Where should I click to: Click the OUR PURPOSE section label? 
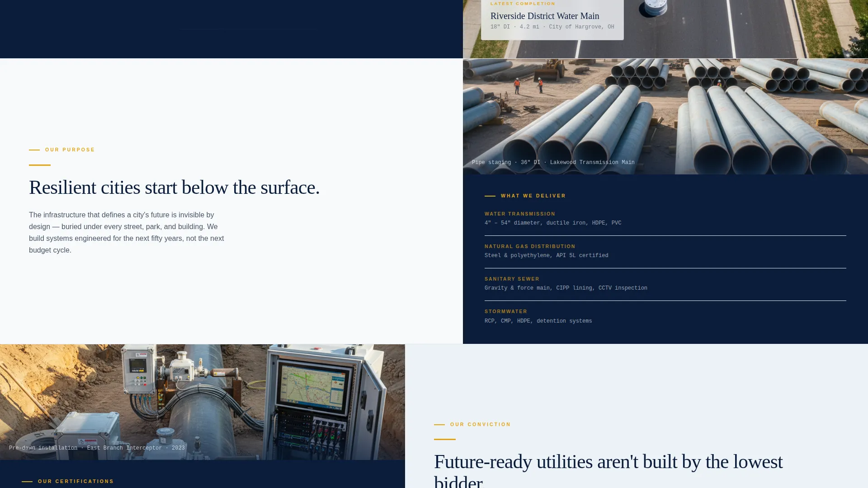click(x=70, y=150)
